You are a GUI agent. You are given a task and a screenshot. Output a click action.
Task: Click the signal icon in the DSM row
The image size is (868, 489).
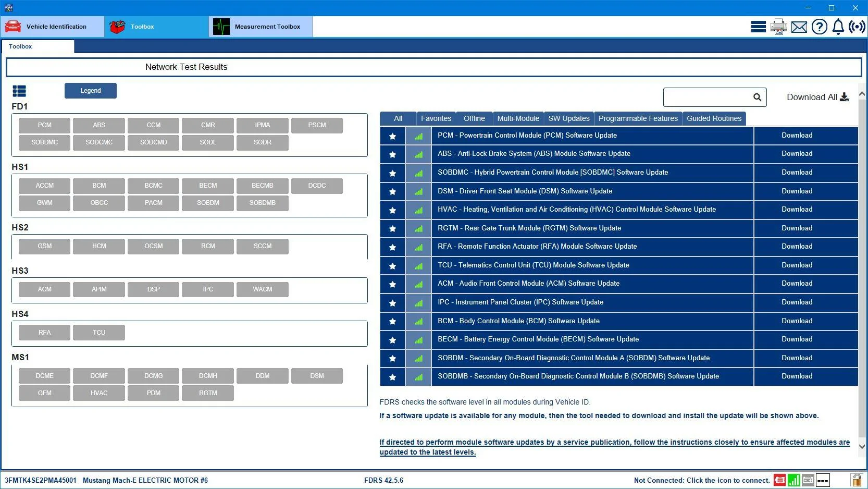click(418, 191)
